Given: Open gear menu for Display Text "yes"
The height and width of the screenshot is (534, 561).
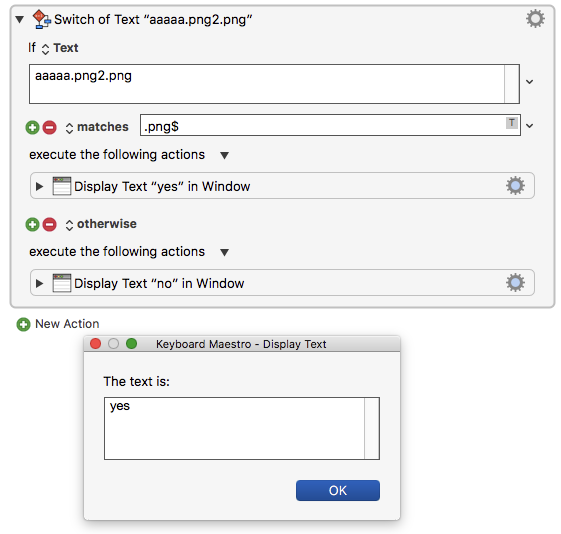Looking at the screenshot, I should [x=515, y=186].
